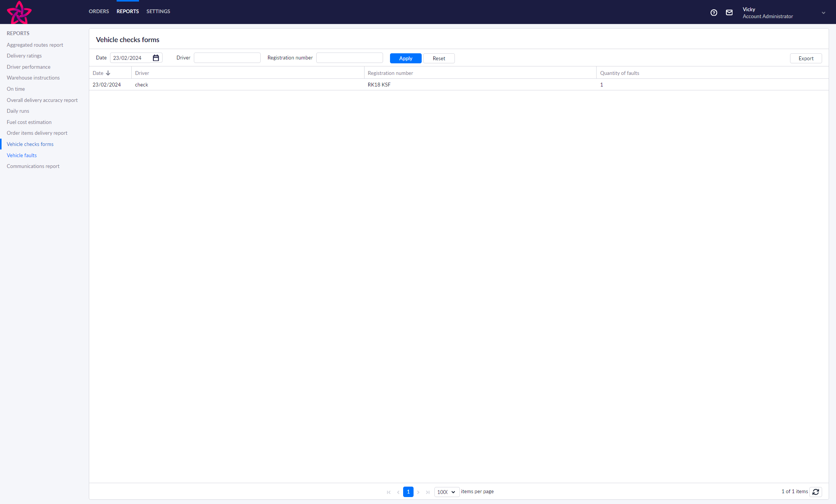Click the Apply filter button
Viewport: 836px width, 504px height.
point(405,58)
